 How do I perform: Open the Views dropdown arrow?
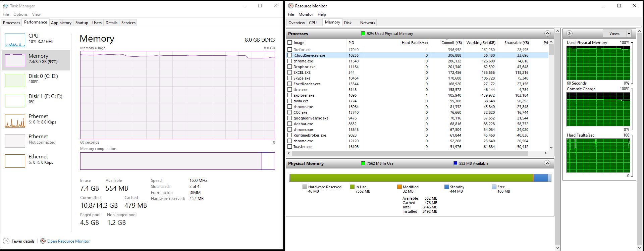tap(629, 33)
